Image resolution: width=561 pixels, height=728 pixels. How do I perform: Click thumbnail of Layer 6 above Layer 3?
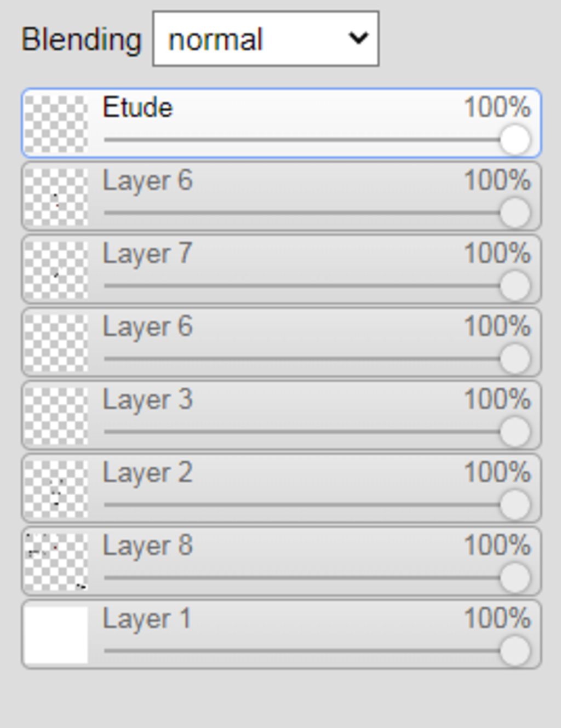[x=56, y=343]
